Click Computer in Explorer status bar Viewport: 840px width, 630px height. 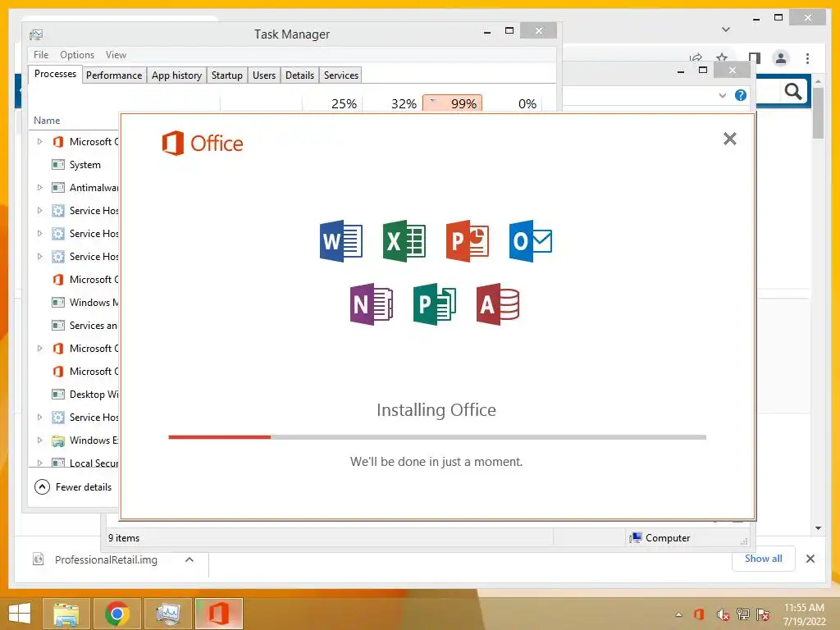pyautogui.click(x=660, y=538)
